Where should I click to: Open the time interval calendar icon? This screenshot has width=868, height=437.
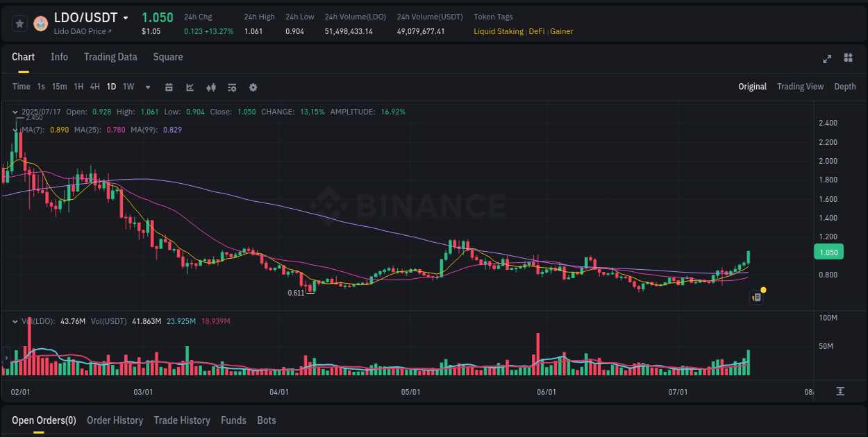point(169,87)
